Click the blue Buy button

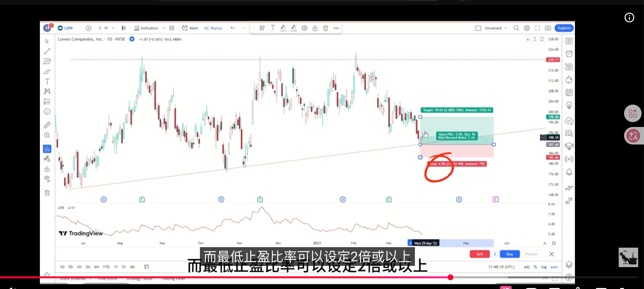(x=510, y=254)
